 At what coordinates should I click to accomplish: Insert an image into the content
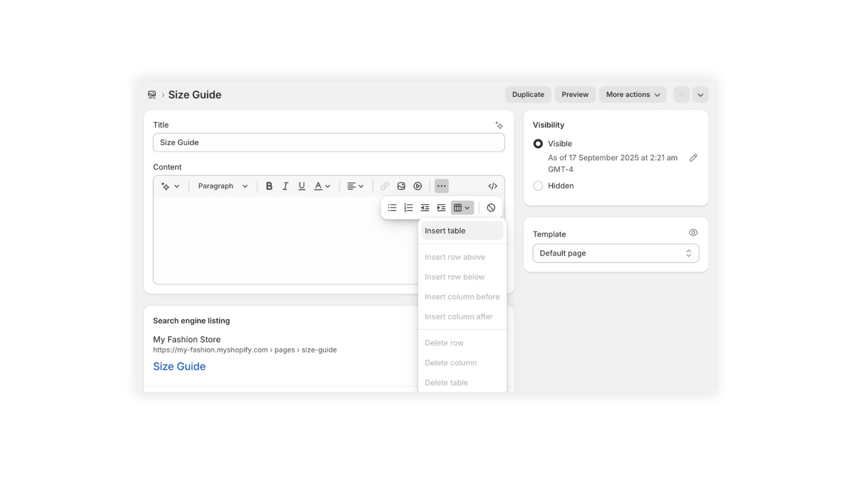[x=401, y=185]
